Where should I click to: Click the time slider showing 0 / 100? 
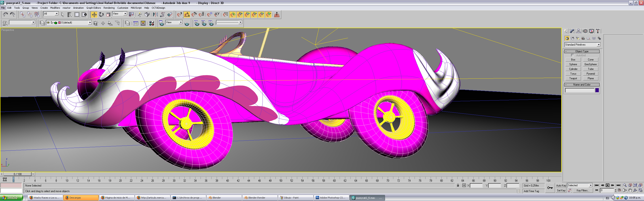(17, 174)
